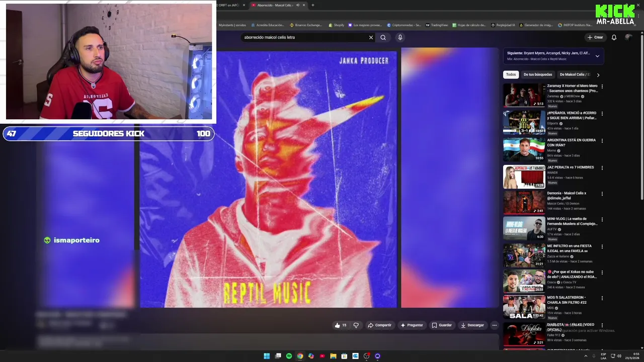Image resolution: width=644 pixels, height=362 pixels.
Task: Open options for JAZ PERALTA vs 7 HOMBRES
Action: 602,168
